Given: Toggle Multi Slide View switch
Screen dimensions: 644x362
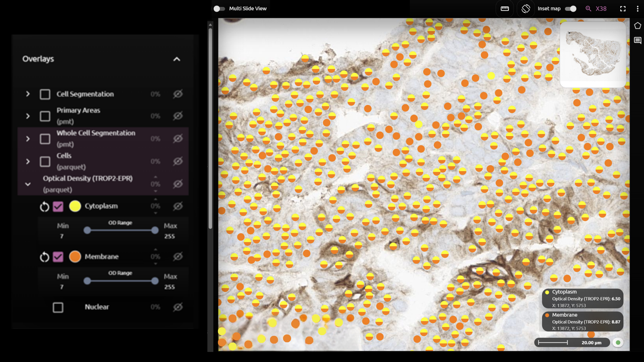Looking at the screenshot, I should click(x=219, y=9).
